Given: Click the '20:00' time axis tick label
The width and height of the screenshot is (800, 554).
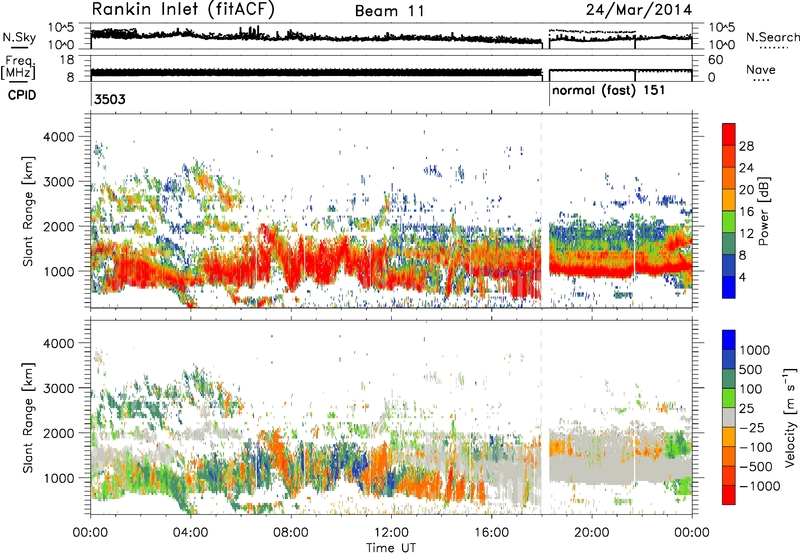Looking at the screenshot, I should [x=592, y=533].
